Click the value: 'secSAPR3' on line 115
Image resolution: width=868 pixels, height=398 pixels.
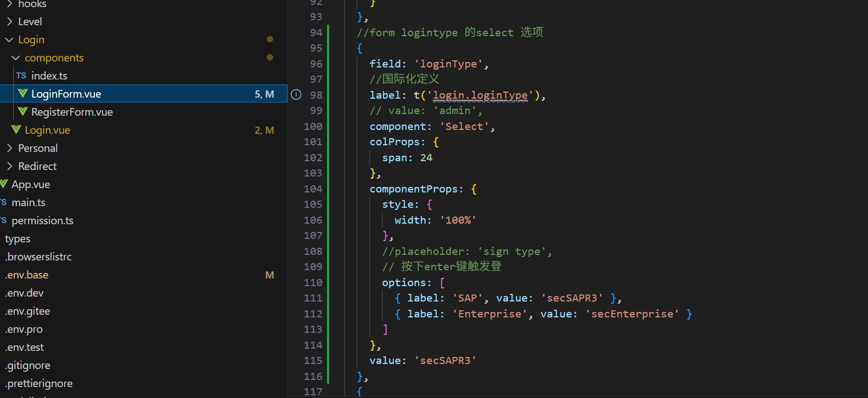tap(423, 360)
